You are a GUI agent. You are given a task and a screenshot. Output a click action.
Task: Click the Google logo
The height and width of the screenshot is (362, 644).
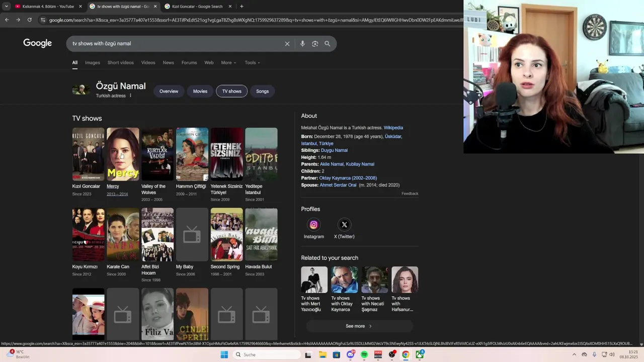point(37,43)
